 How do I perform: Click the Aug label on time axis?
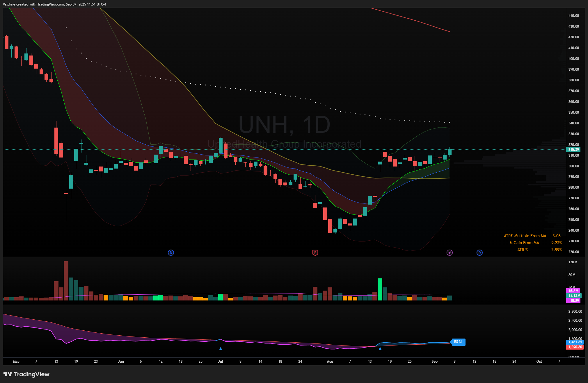click(x=330, y=361)
